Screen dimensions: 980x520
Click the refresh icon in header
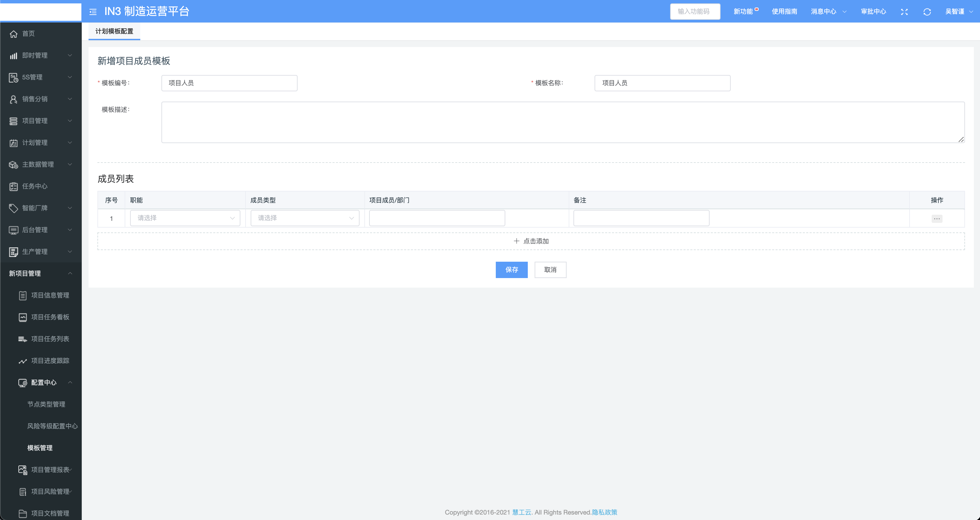[x=927, y=12]
